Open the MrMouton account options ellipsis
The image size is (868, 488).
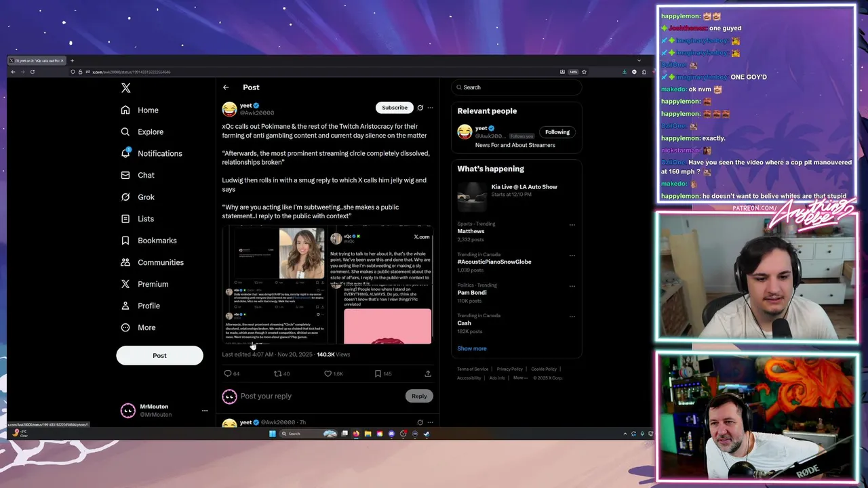(x=205, y=410)
